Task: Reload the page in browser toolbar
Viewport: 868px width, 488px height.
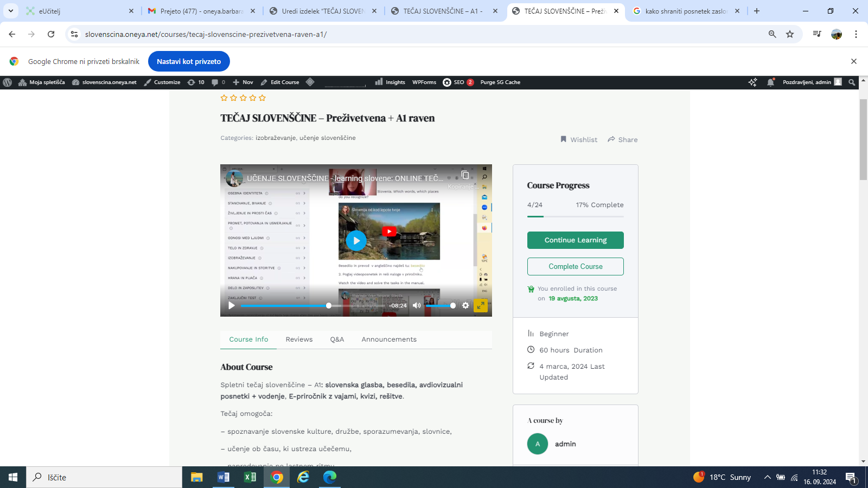Action: pos(51,34)
